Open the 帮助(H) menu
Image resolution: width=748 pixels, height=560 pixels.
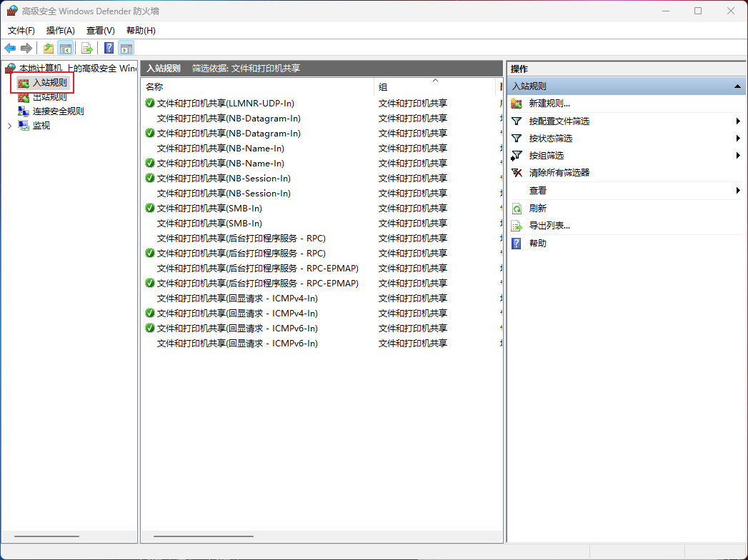[x=141, y=31]
